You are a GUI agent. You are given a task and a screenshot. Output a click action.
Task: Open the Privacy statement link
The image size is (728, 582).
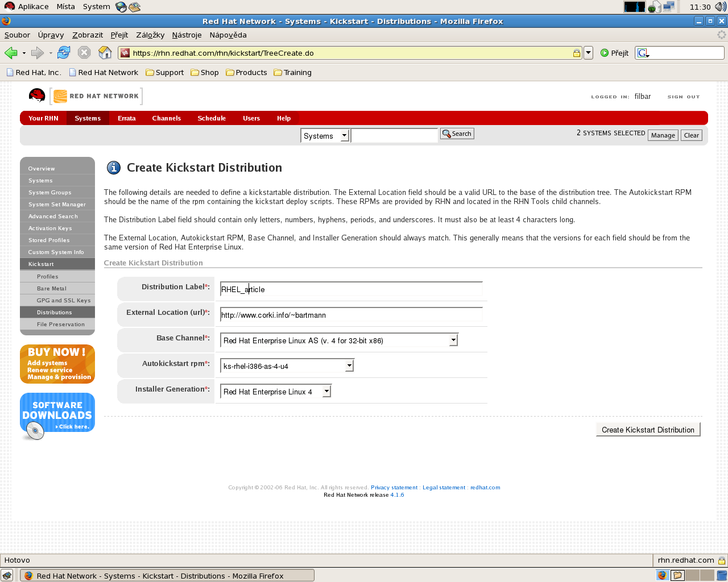point(394,488)
